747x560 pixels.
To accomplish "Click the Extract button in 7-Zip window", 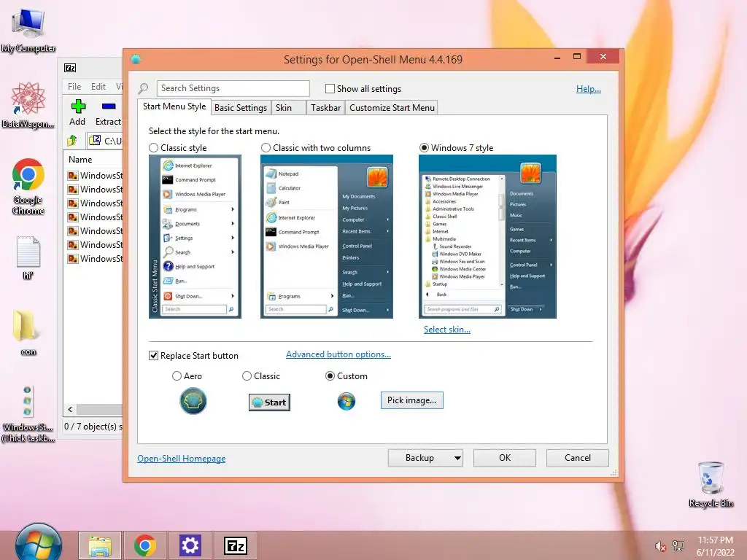I will 108,113.
